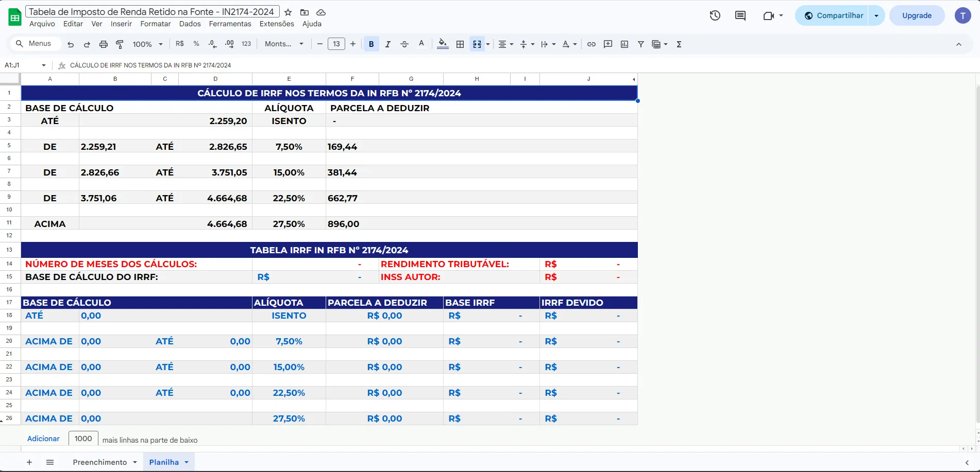The width and height of the screenshot is (980, 472).
Task: Click the add new sheet plus icon
Action: (x=29, y=462)
